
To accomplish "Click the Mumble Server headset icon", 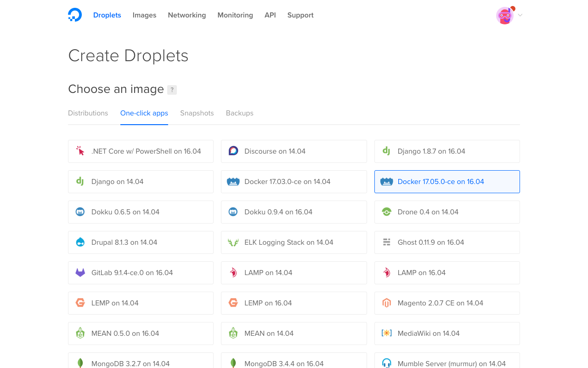I will click(x=386, y=363).
